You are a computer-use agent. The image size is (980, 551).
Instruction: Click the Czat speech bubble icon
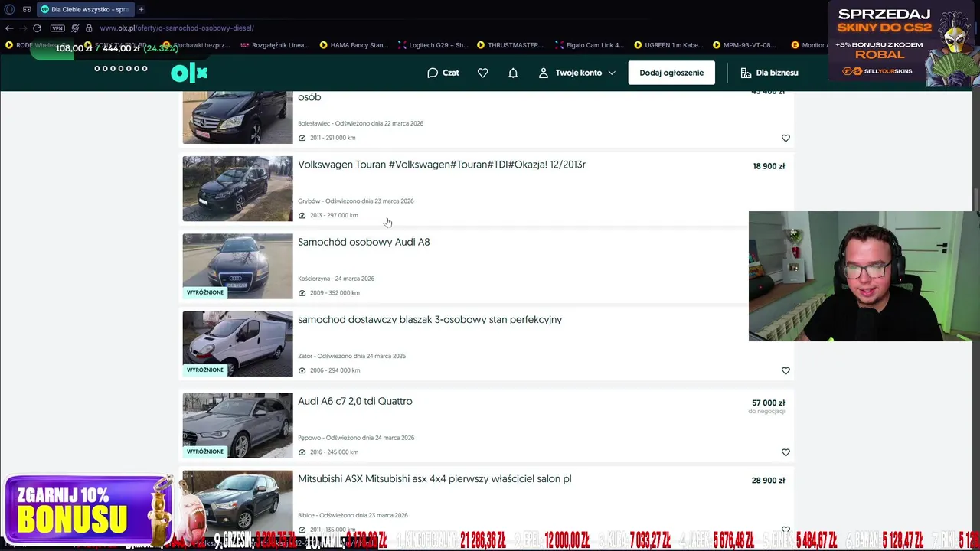tap(433, 73)
